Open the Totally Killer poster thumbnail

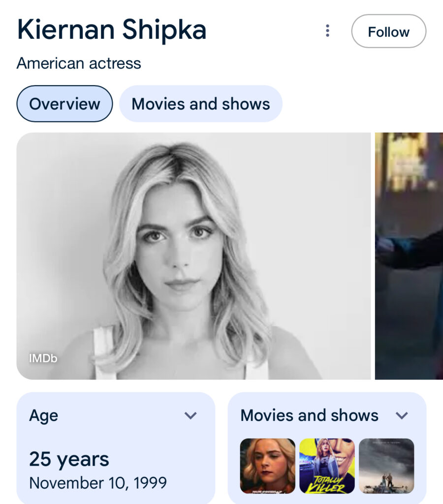click(327, 466)
